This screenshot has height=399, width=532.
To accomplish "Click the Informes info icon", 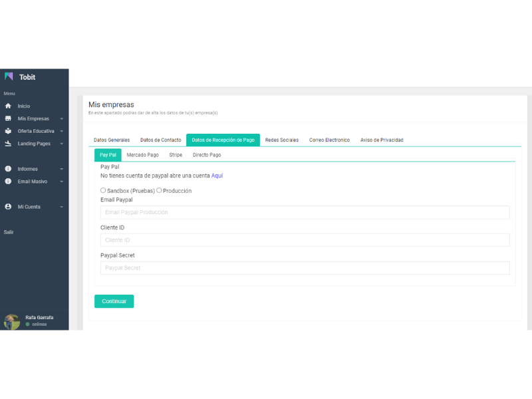I will pos(8,169).
